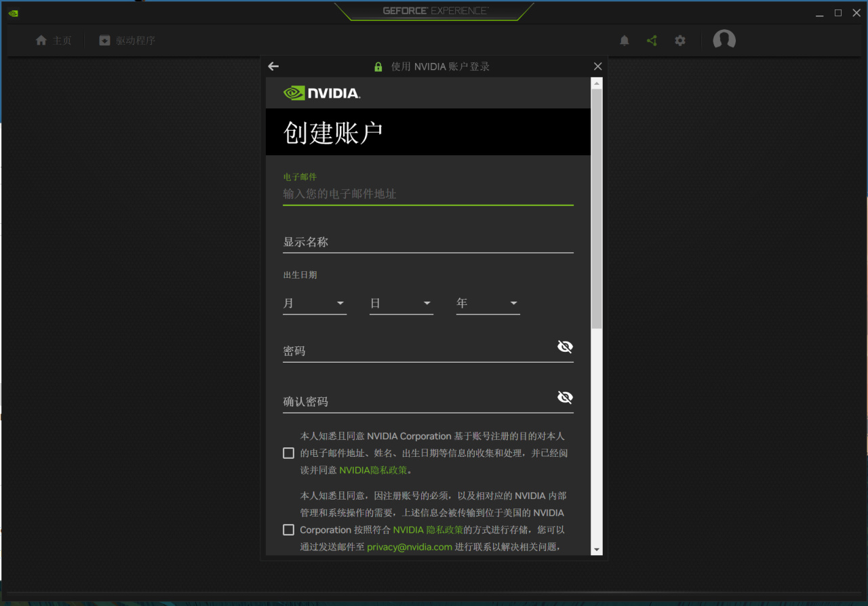Maximize the GeForce Experience window

click(838, 13)
